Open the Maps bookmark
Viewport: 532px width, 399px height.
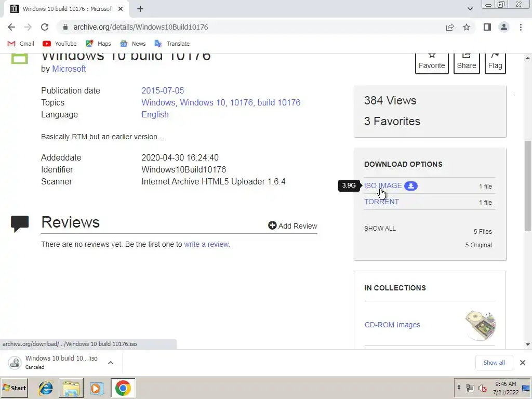(x=98, y=44)
